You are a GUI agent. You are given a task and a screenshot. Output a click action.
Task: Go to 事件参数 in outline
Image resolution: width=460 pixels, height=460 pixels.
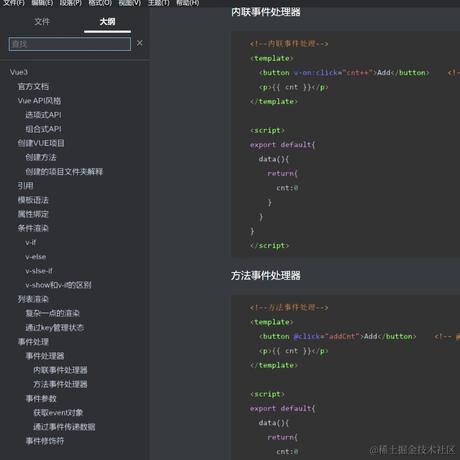click(x=41, y=399)
